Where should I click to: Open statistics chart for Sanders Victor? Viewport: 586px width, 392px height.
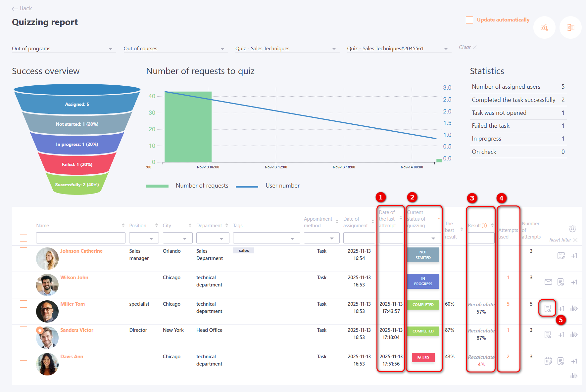(x=574, y=334)
